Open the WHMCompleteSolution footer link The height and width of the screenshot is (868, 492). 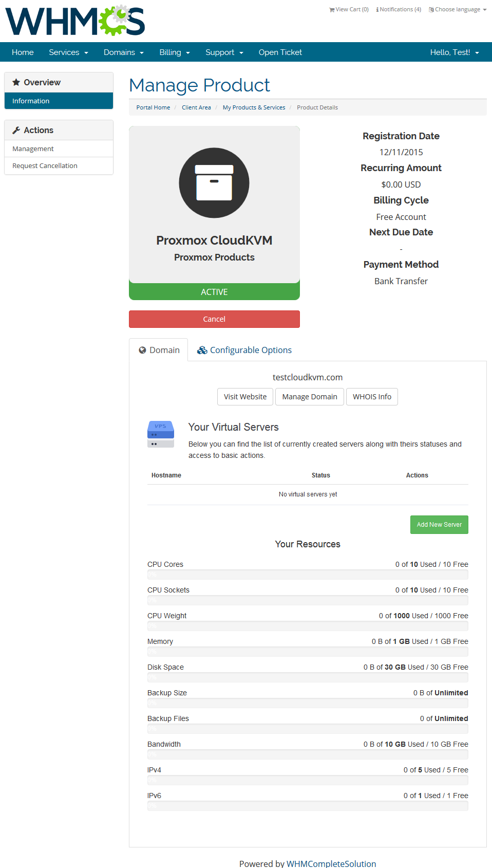click(x=331, y=863)
